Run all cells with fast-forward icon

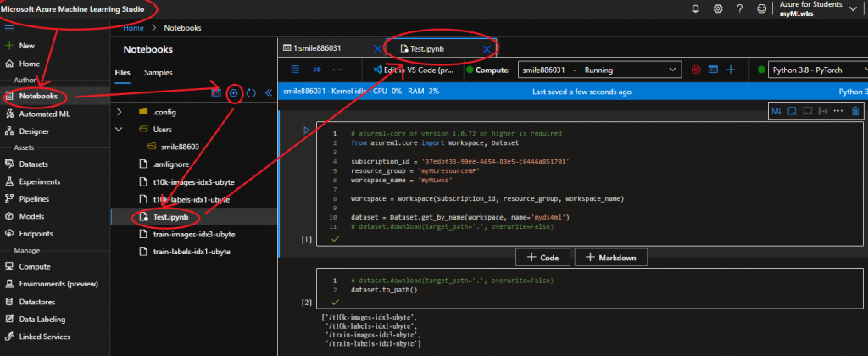click(317, 70)
